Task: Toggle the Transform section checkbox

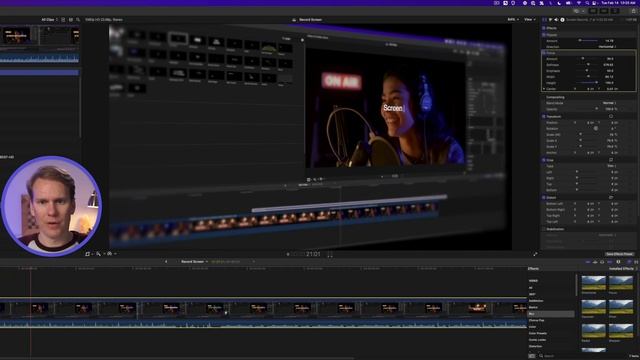Action: [x=544, y=116]
